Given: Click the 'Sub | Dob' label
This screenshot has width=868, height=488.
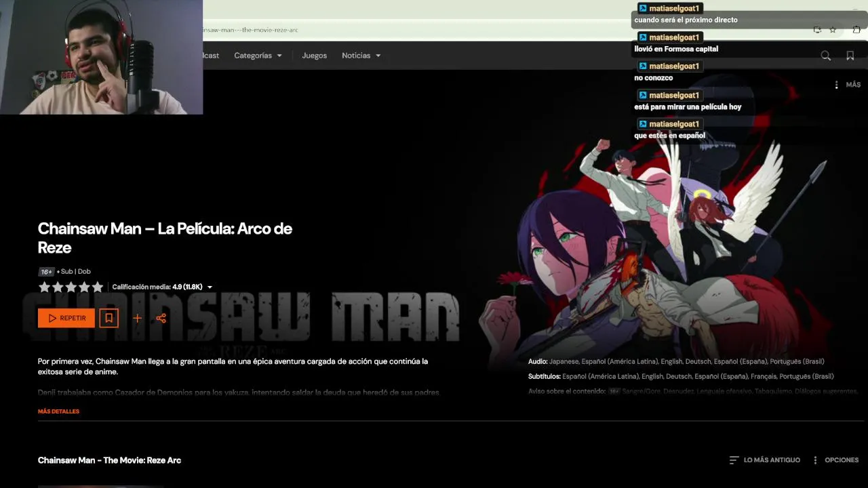Looking at the screenshot, I should tap(76, 272).
